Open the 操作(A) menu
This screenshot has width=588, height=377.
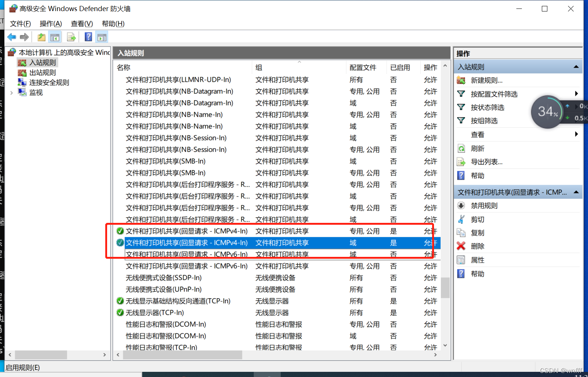click(51, 24)
